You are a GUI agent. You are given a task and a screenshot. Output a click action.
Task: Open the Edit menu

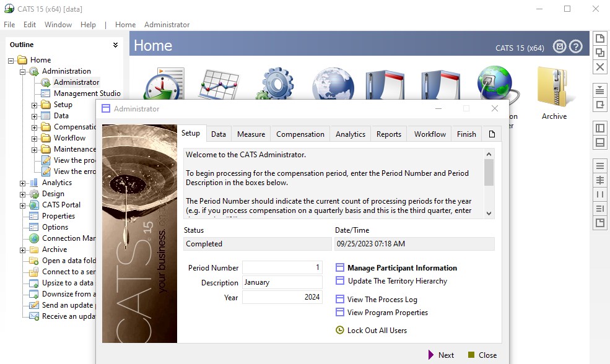pos(30,25)
